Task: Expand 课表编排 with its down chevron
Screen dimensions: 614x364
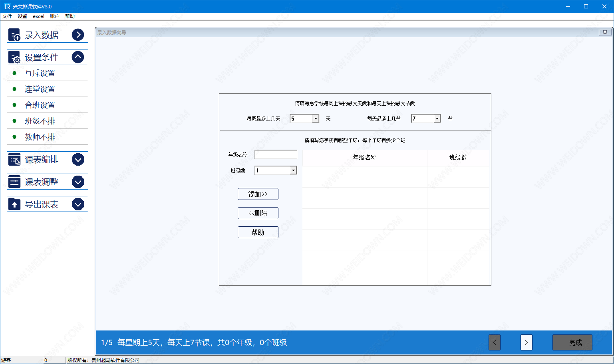Action: click(x=78, y=160)
